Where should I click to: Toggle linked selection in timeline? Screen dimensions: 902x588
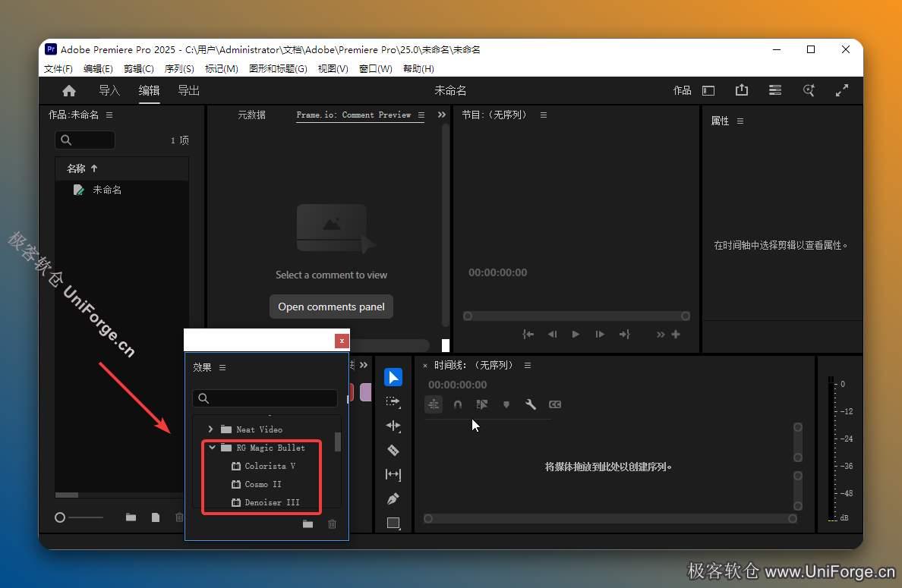pyautogui.click(x=482, y=404)
